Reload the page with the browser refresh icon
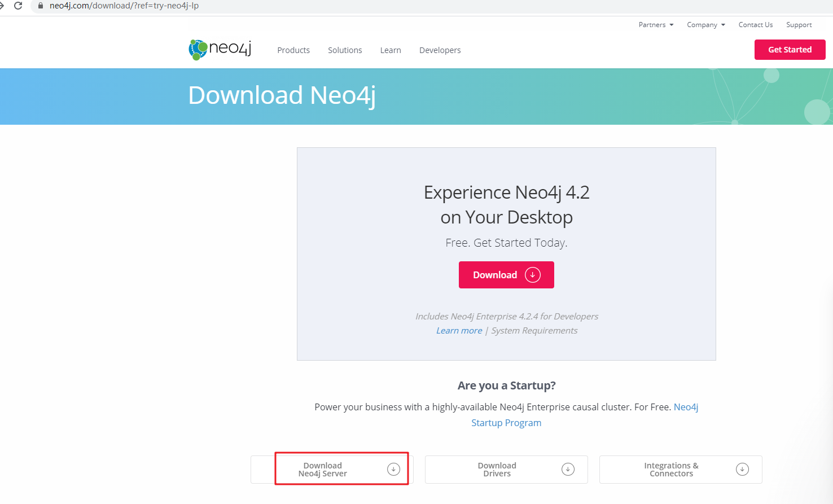The image size is (833, 504). 18,6
